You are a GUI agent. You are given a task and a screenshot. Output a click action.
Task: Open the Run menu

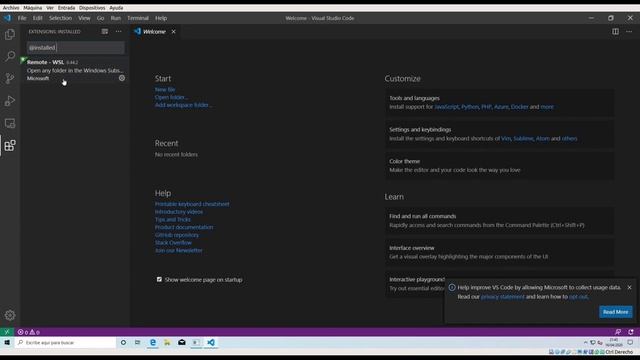[x=116, y=18]
